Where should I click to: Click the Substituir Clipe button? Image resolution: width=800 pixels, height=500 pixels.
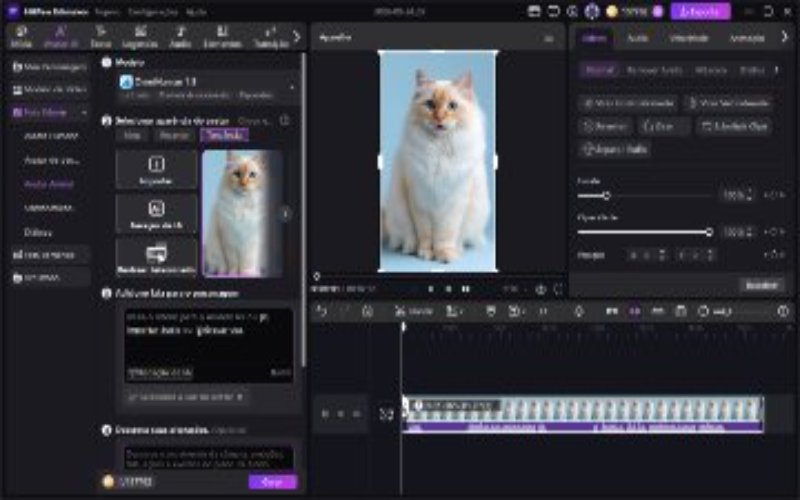734,126
